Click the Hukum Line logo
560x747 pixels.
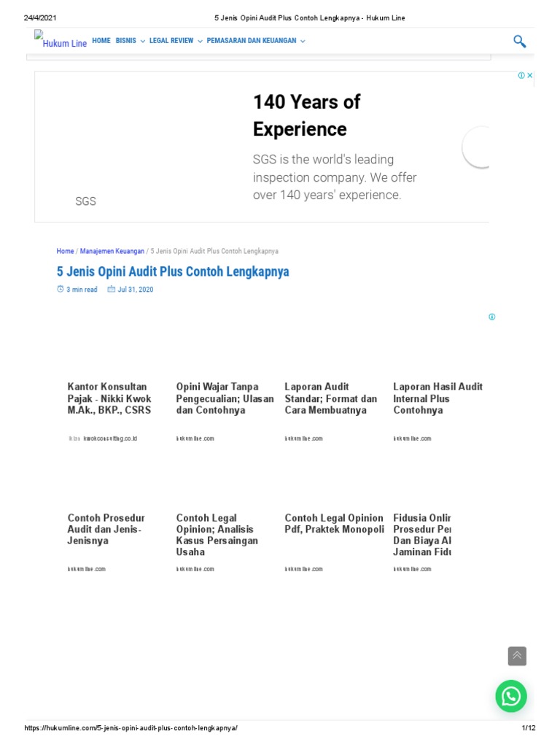[x=61, y=41]
